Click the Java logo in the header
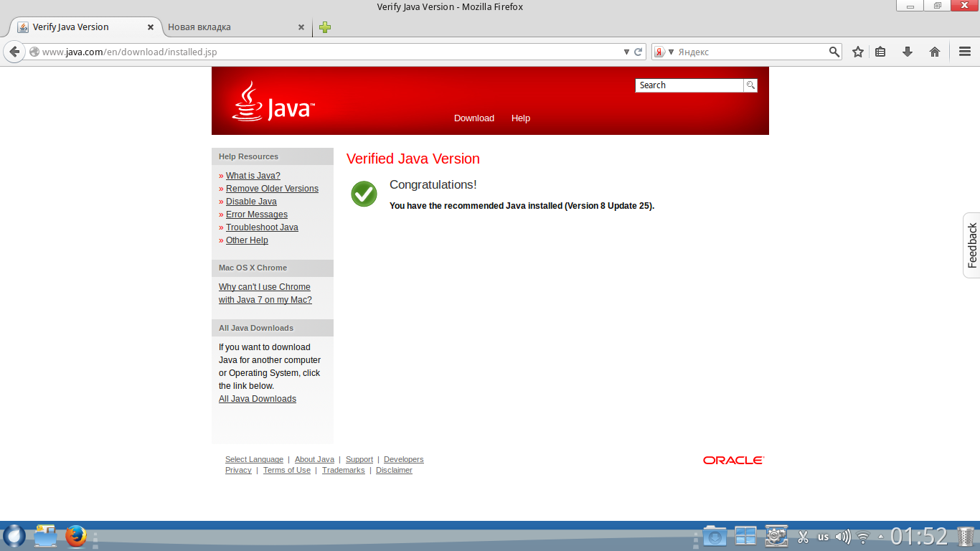 pos(274,102)
